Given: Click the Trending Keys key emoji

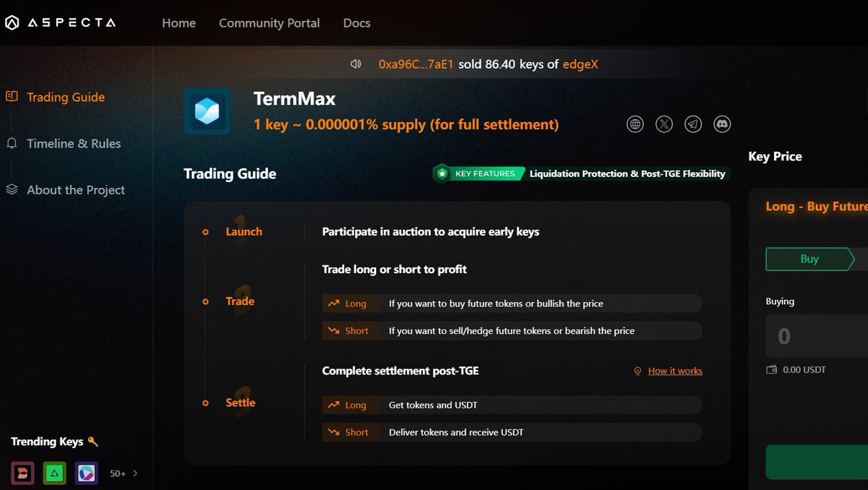Looking at the screenshot, I should 93,442.
